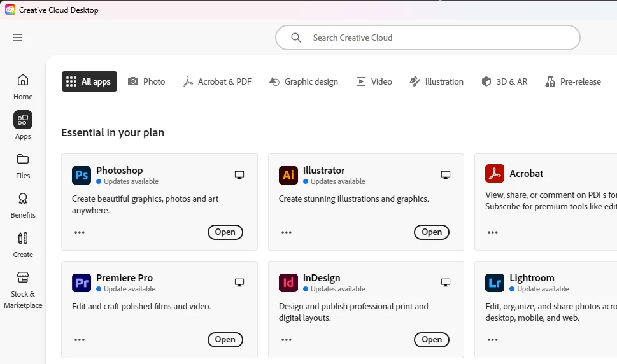
Task: Click the Premiere Pro Pr app icon
Action: tap(82, 283)
